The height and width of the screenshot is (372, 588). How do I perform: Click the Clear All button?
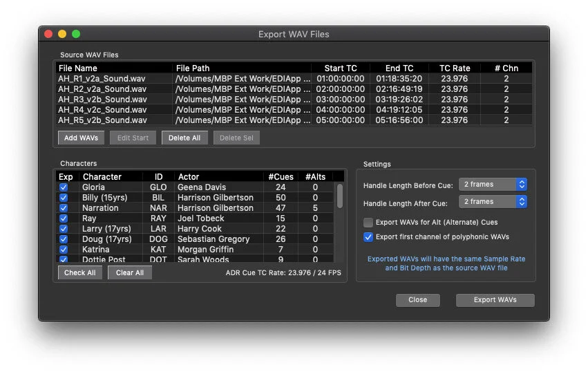130,272
